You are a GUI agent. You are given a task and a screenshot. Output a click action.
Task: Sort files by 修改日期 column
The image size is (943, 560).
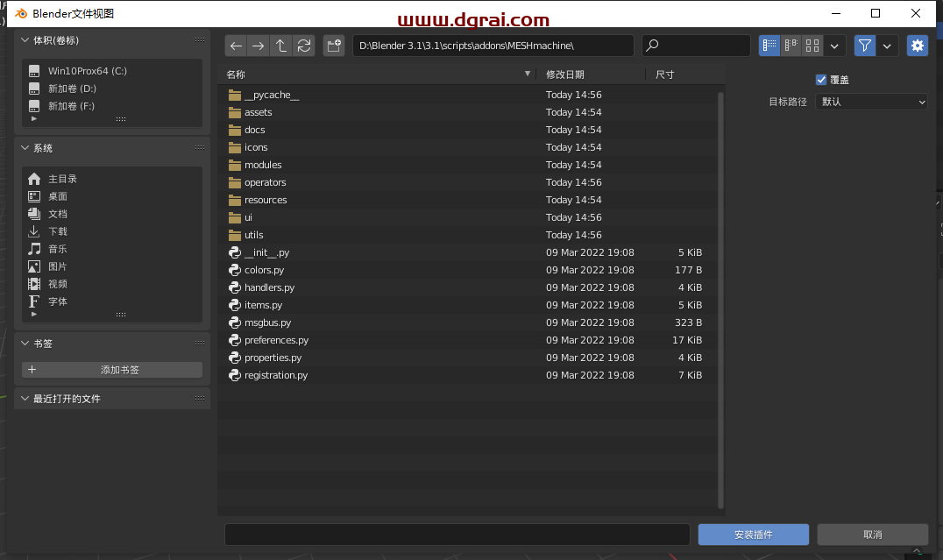tap(565, 74)
